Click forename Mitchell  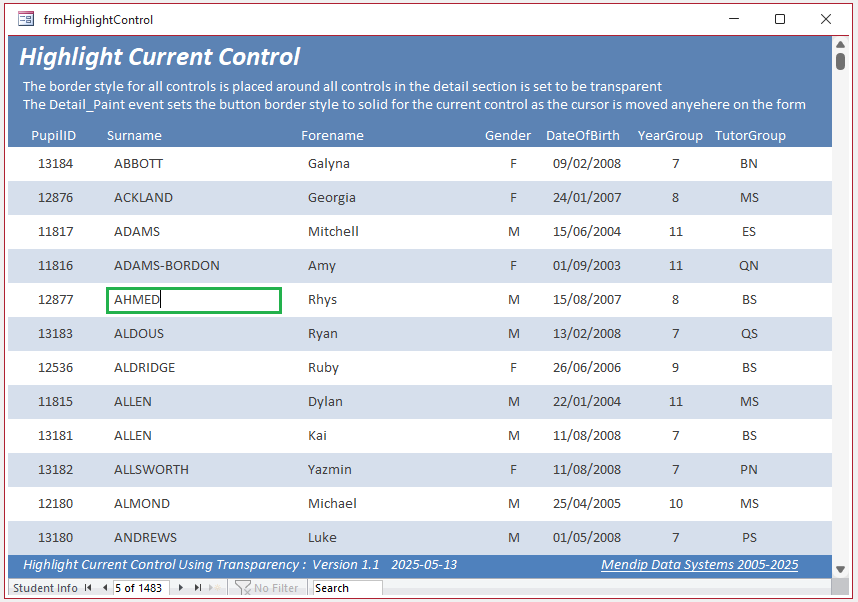(333, 231)
